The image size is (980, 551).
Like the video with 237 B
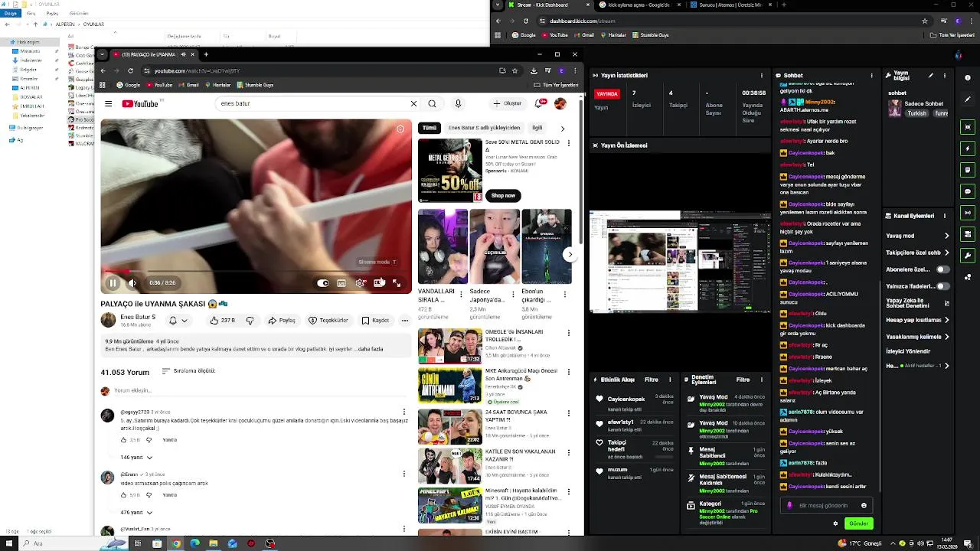(223, 321)
